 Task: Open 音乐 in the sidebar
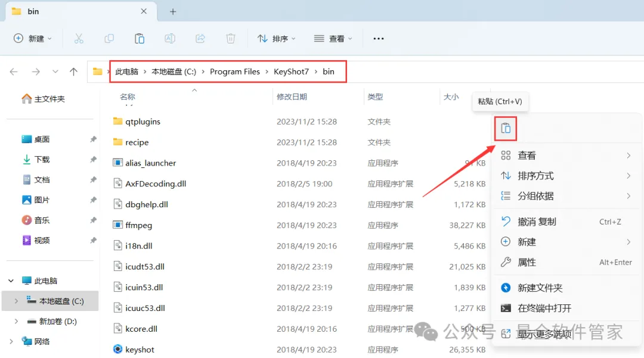[36, 220]
